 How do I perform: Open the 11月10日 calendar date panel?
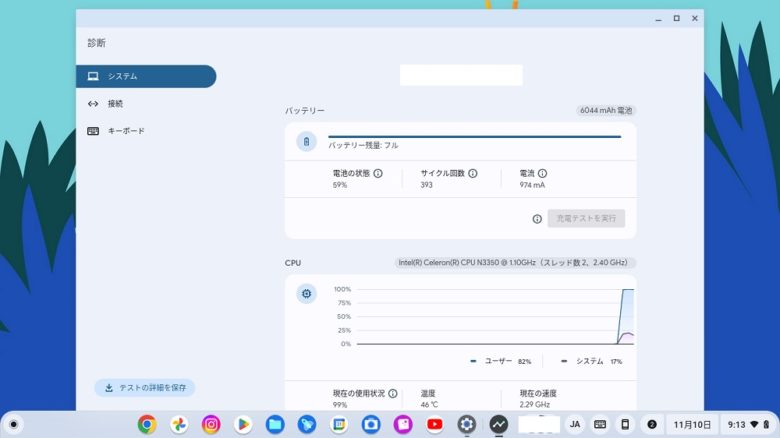click(x=691, y=424)
